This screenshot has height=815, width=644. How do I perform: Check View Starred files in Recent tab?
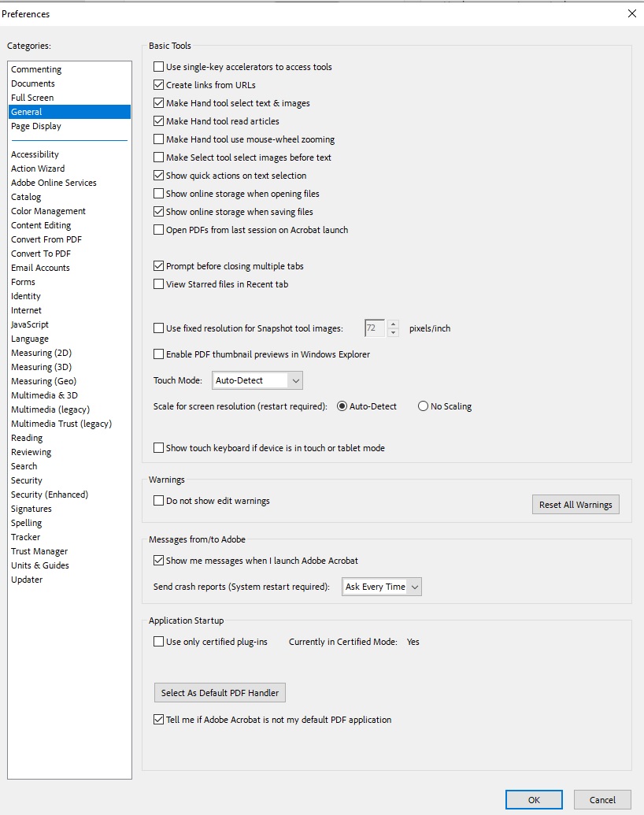tap(158, 284)
